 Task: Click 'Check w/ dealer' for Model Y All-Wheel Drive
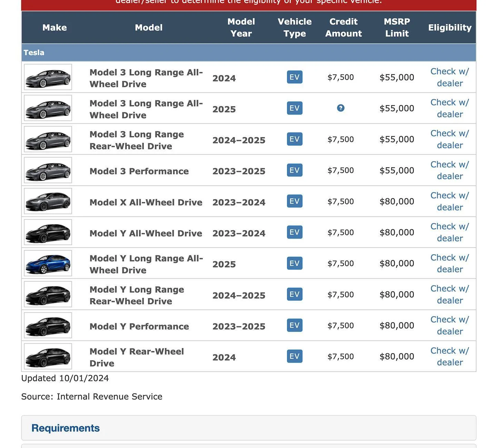(x=450, y=232)
